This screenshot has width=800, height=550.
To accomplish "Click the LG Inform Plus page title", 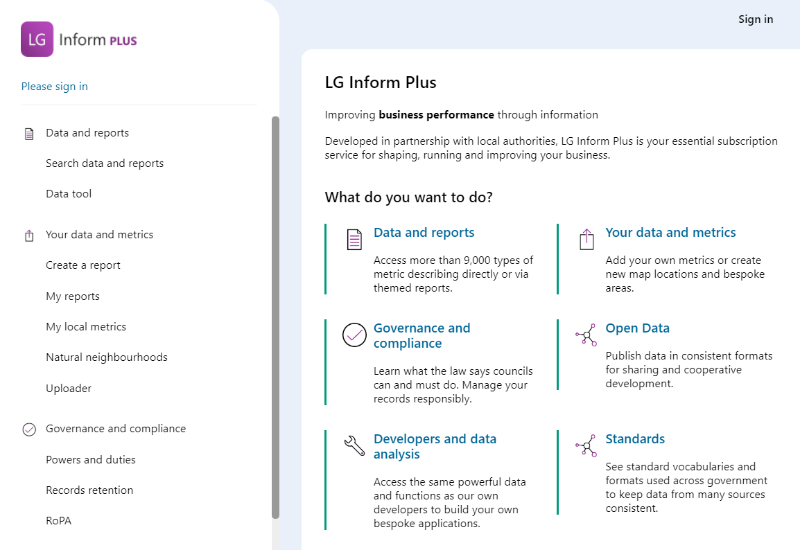I will pos(381,82).
